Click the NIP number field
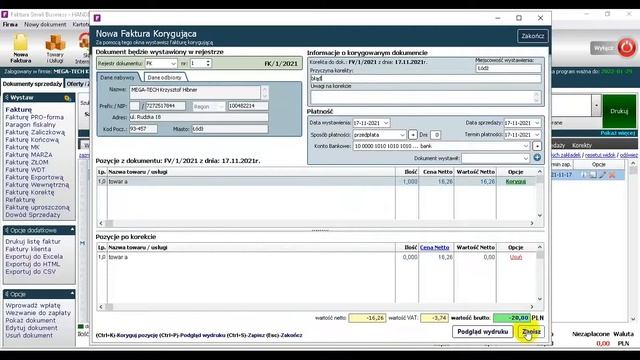Viewport: 640px width, 360px height. (165, 106)
